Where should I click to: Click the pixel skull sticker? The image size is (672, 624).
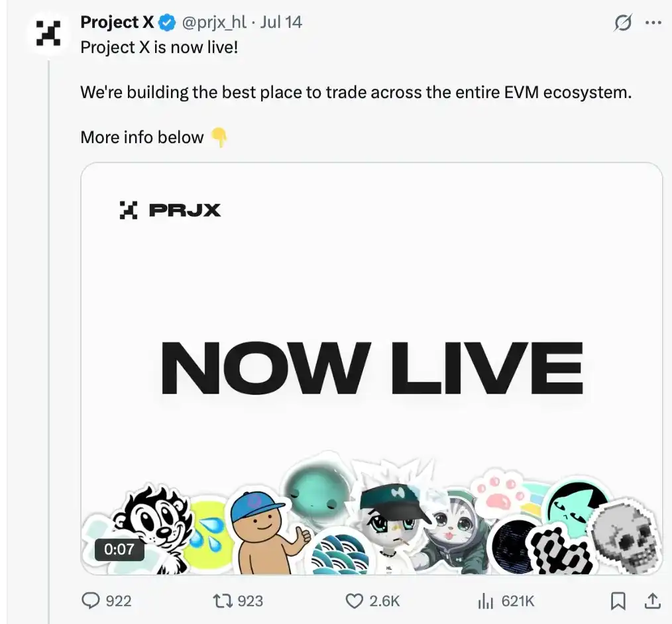(625, 537)
